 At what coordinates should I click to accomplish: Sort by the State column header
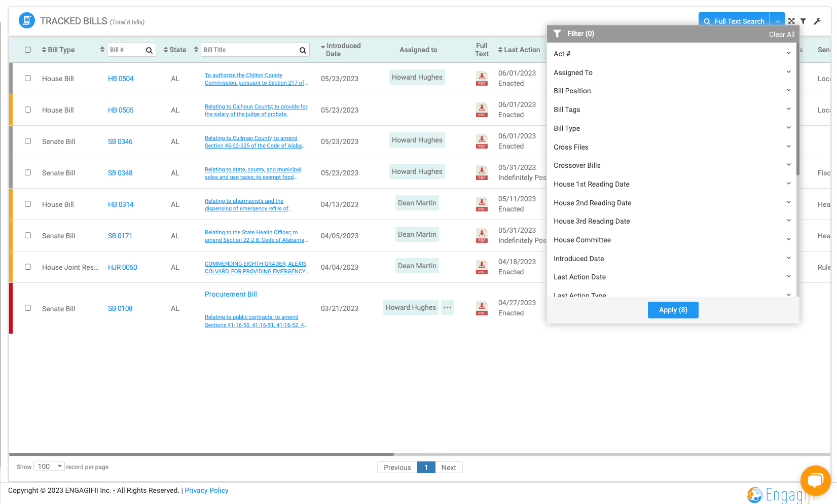click(175, 50)
